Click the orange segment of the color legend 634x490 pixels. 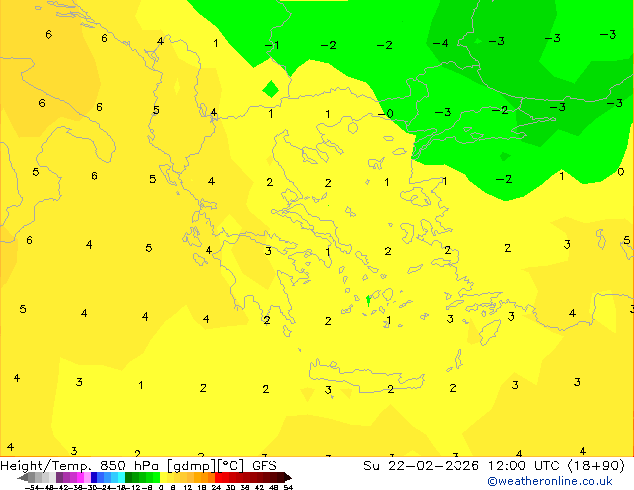[x=198, y=477]
